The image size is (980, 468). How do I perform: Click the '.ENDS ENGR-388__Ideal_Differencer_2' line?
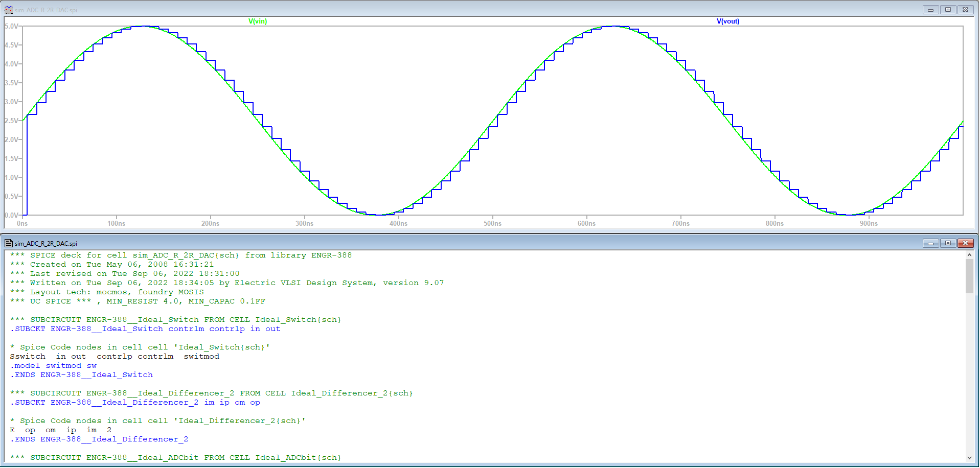[x=99, y=439]
